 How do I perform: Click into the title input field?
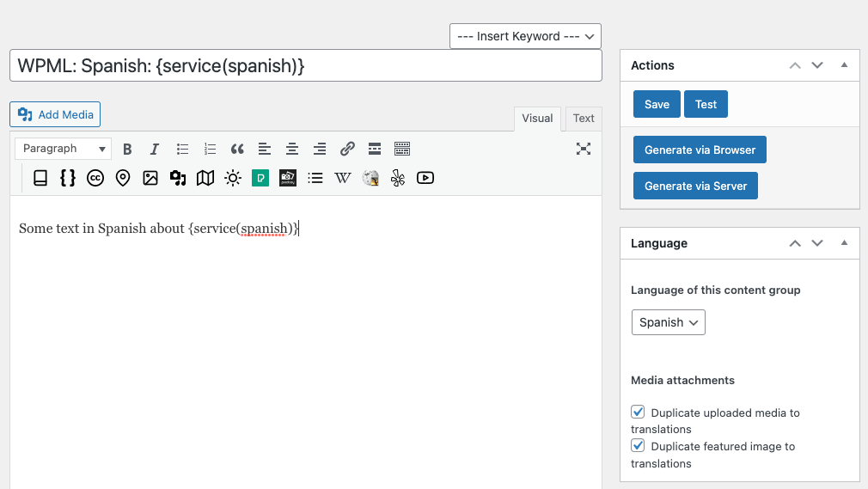(x=306, y=65)
